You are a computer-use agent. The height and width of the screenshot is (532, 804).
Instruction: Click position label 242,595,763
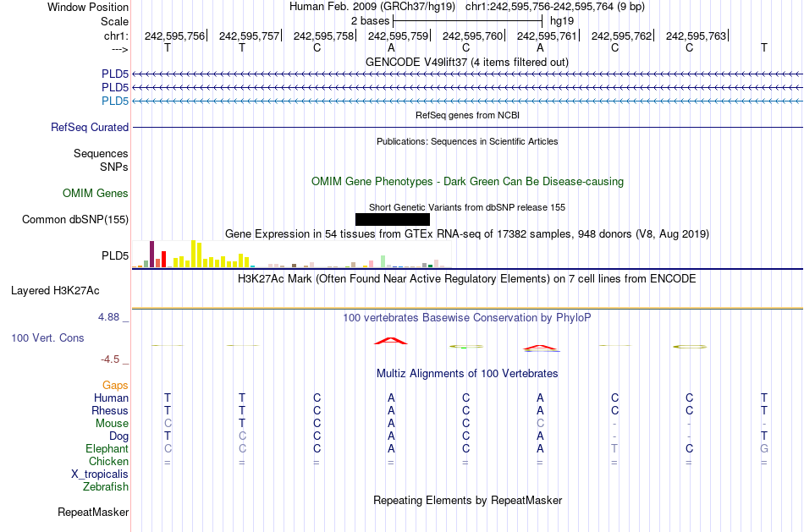click(696, 36)
